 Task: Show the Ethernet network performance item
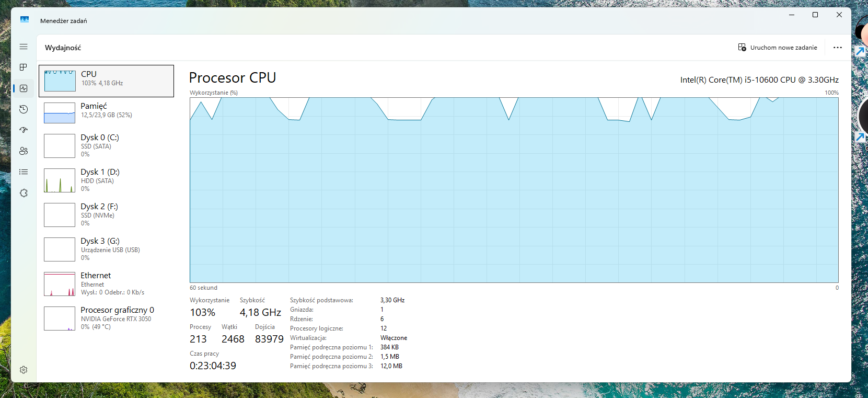[106, 284]
